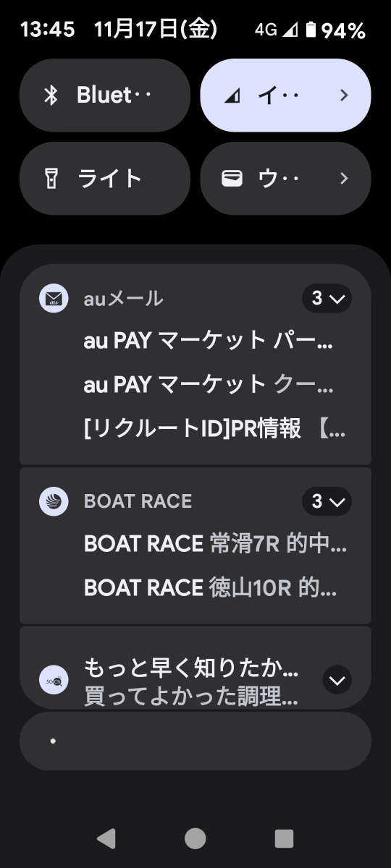Image resolution: width=391 pixels, height=868 pixels.
Task: Expand the auメール notification group of 3
Action: [327, 299]
